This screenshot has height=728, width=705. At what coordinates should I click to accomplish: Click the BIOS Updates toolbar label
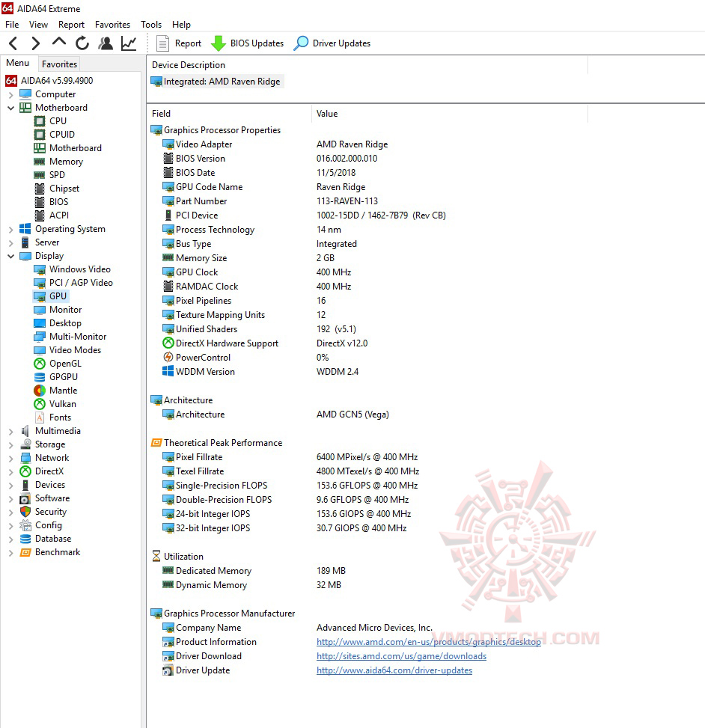(x=257, y=43)
